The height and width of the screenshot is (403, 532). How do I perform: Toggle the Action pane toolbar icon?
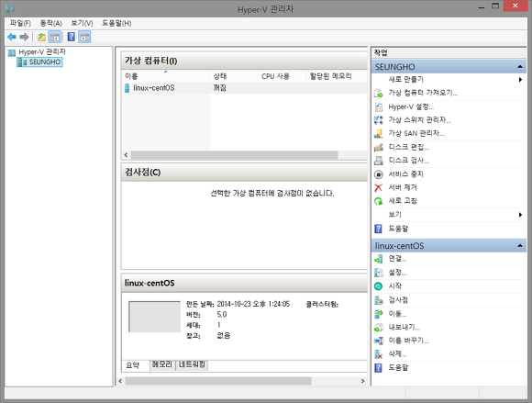(x=84, y=37)
